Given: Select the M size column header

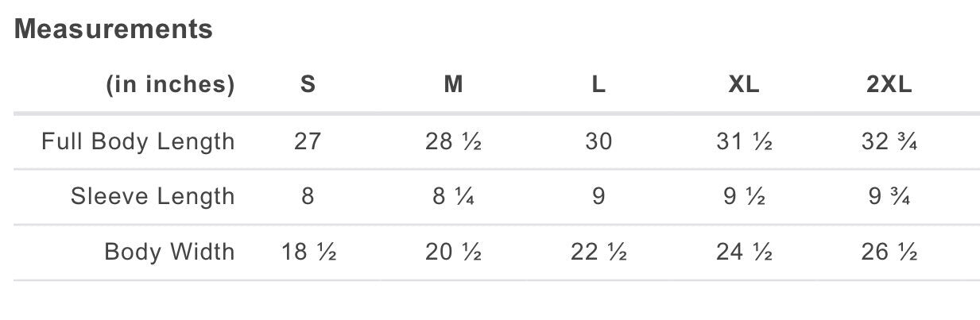Looking at the screenshot, I should click(x=453, y=85).
